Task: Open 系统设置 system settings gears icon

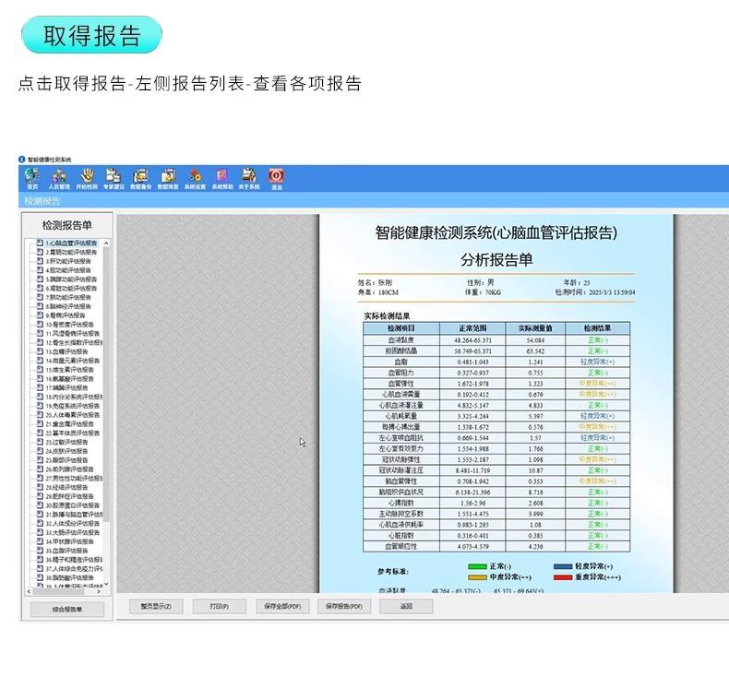Action: (196, 179)
